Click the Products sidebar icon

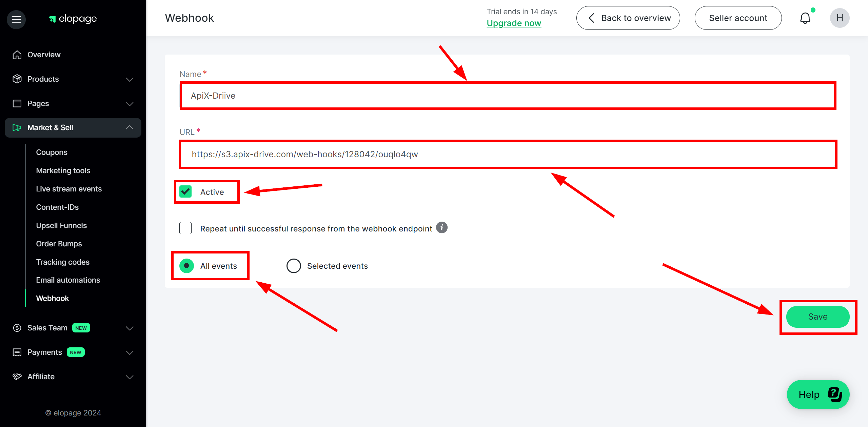coord(17,79)
